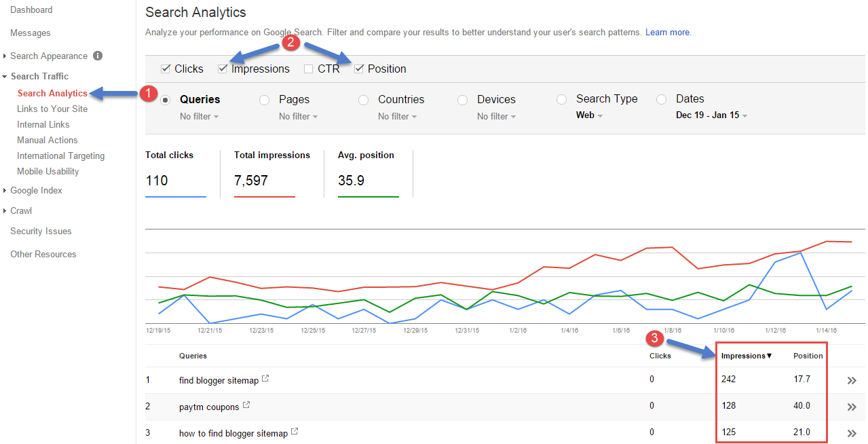This screenshot has height=444, width=868.
Task: Open the Dec 19 - Jan 15 dates dropdown
Action: (711, 115)
